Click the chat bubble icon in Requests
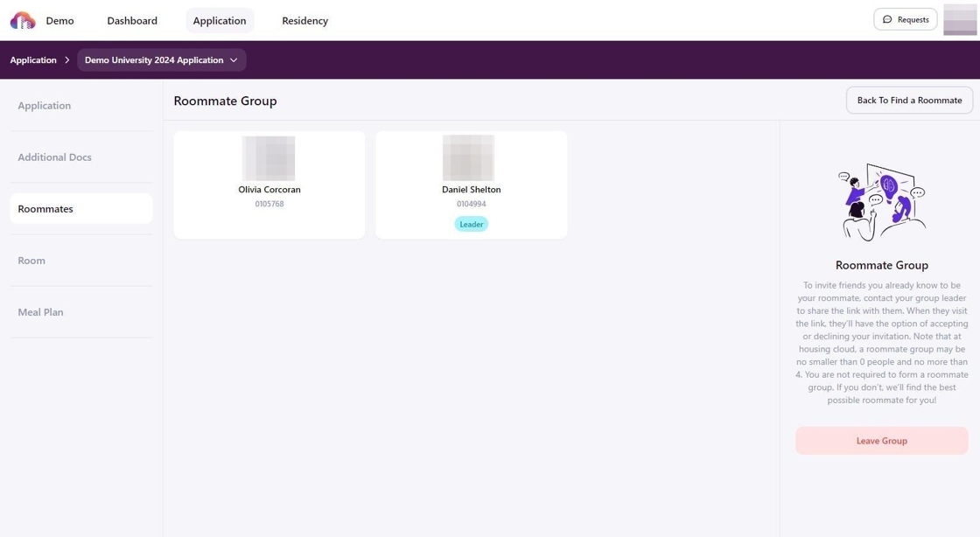This screenshot has height=537, width=980. 887,19
